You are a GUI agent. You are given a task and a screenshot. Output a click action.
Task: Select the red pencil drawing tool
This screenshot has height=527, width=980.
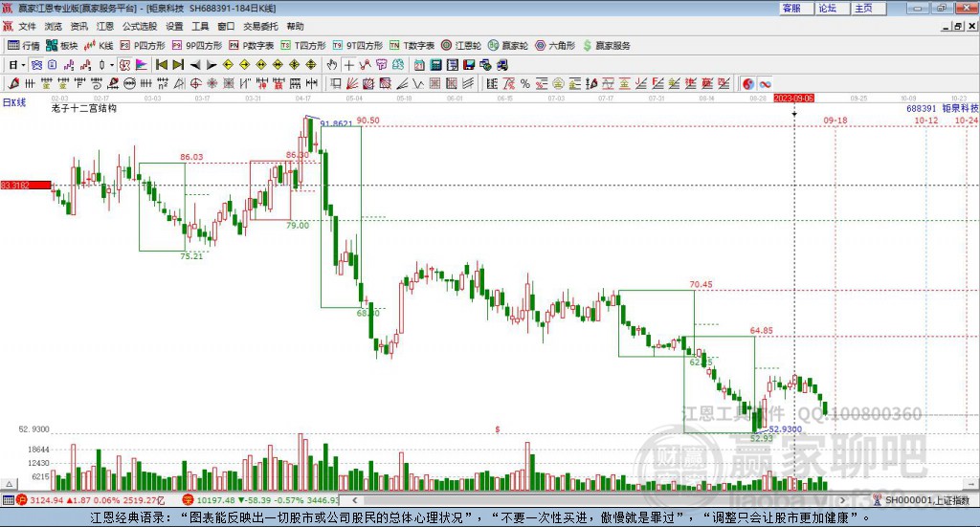(13, 83)
